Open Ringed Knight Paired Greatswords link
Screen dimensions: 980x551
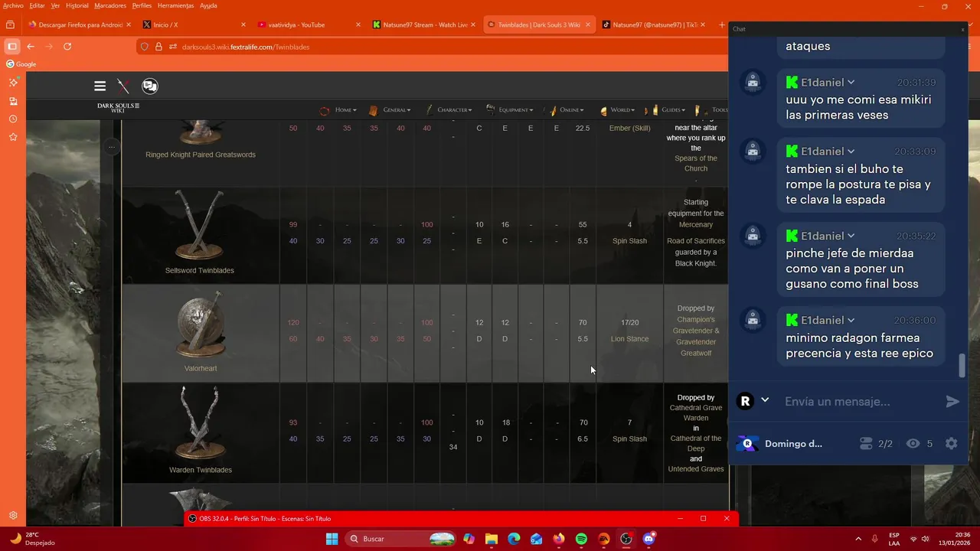tap(201, 155)
